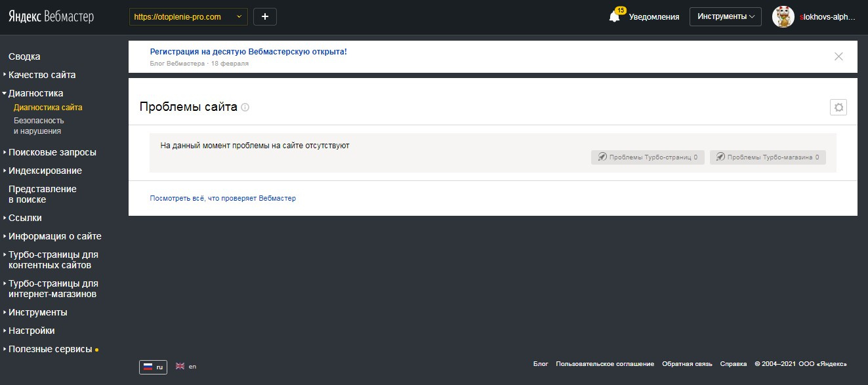The width and height of the screenshot is (868, 385).
Task: Open Безопасность и нарушения page
Action: [39, 126]
